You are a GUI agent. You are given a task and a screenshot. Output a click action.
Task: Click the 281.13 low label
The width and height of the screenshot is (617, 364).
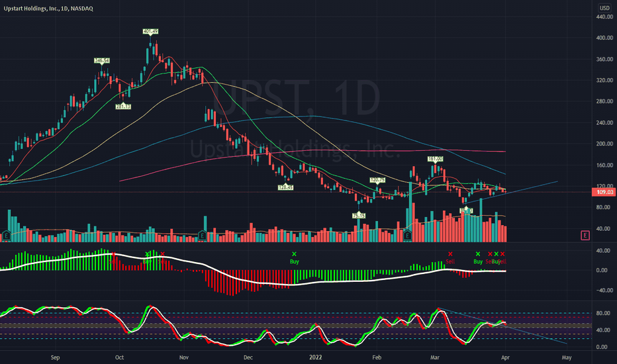click(x=123, y=107)
